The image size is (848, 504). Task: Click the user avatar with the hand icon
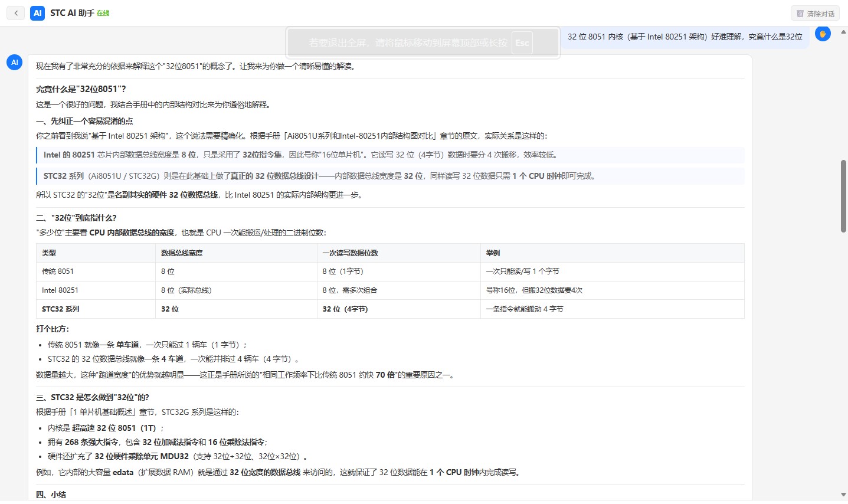click(823, 34)
